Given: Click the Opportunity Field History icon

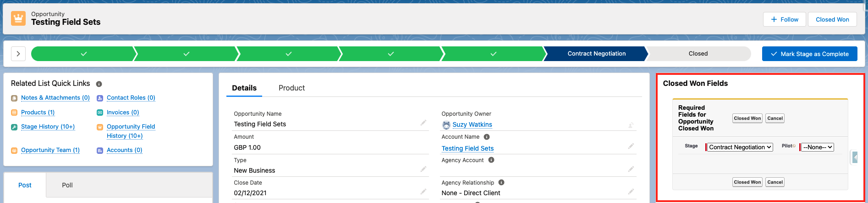Looking at the screenshot, I should (100, 127).
